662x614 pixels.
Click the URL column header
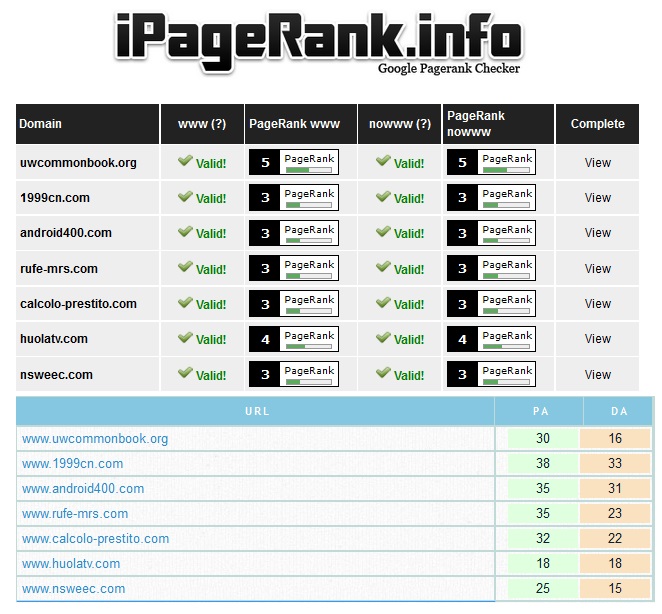pyautogui.click(x=255, y=411)
